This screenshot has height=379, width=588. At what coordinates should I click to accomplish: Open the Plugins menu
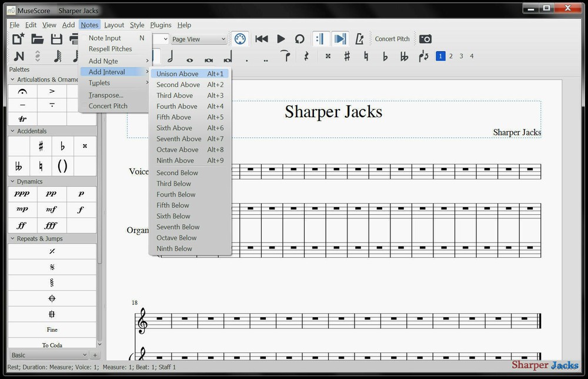160,25
